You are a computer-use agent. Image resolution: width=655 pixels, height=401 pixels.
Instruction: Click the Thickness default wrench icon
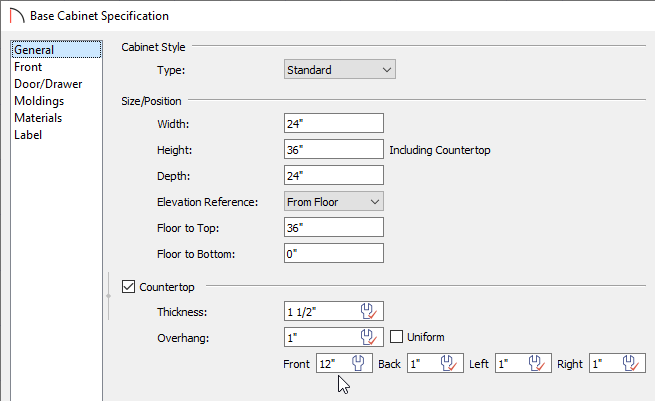click(369, 311)
